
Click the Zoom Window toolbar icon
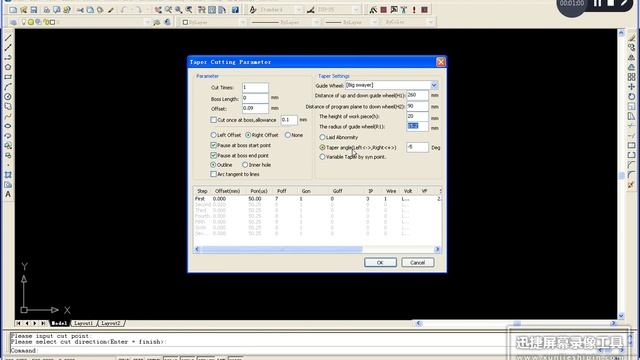coord(179,10)
